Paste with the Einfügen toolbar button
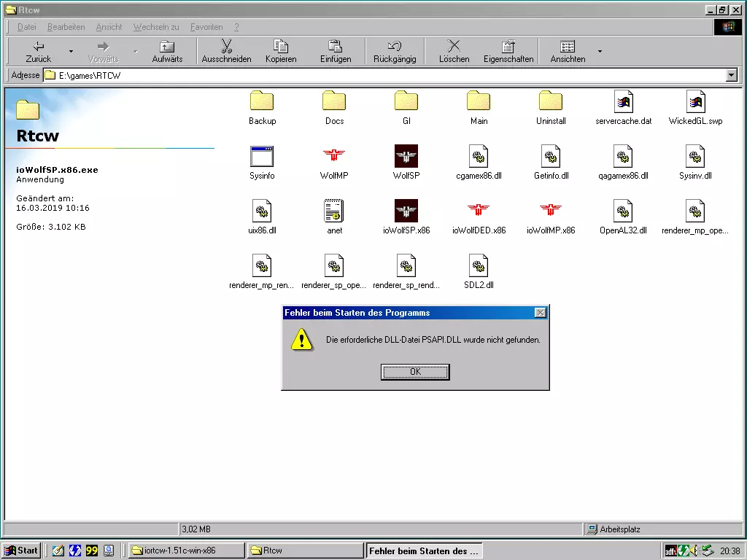This screenshot has width=747, height=560. (336, 52)
